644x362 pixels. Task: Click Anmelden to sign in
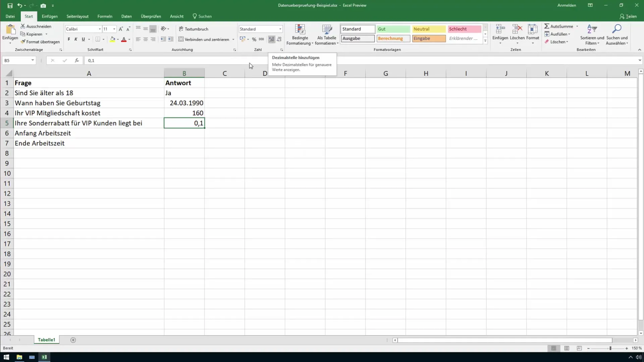coord(567,5)
